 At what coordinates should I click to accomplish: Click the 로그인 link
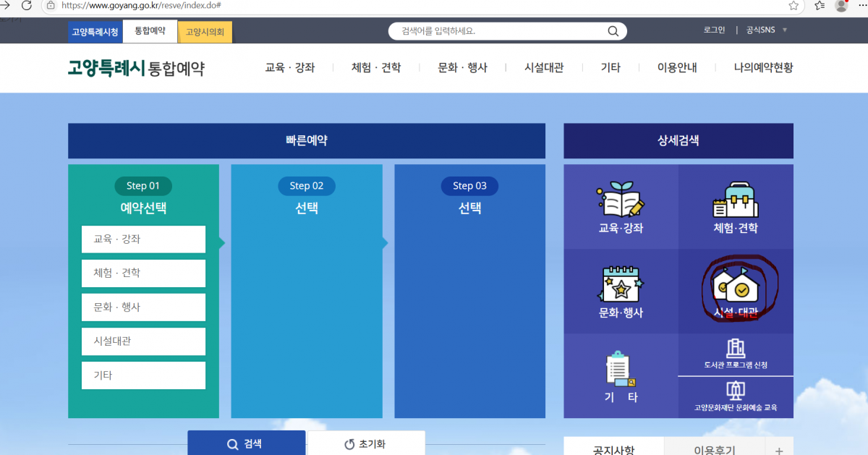click(x=714, y=30)
